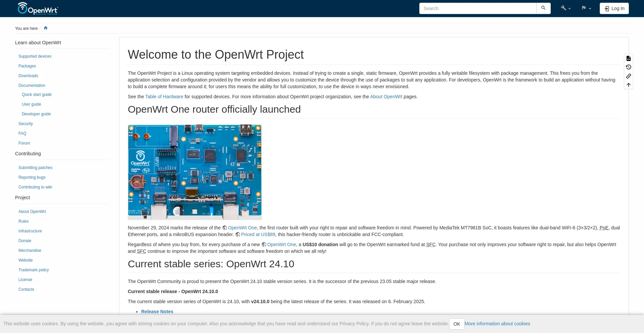Screen dimensions: 644x333
Task: Open Supported devices sidebar link
Action: (x=35, y=56)
